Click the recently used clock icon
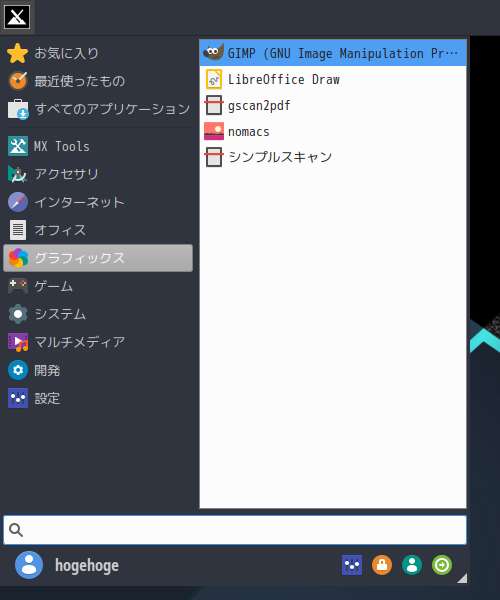 tap(18, 81)
